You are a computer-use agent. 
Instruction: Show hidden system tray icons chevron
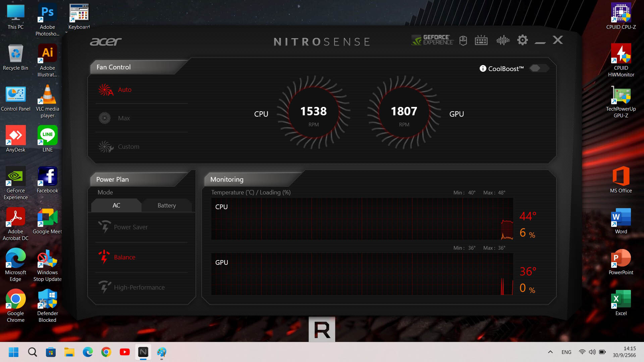550,352
